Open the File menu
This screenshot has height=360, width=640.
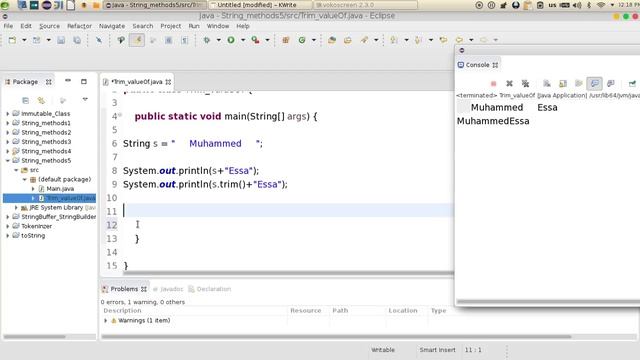tap(8, 26)
